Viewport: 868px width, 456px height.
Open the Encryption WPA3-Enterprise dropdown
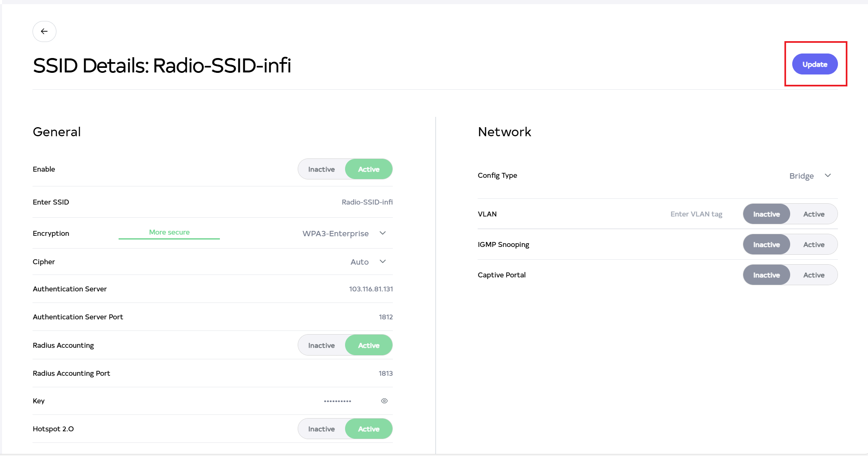(336, 233)
